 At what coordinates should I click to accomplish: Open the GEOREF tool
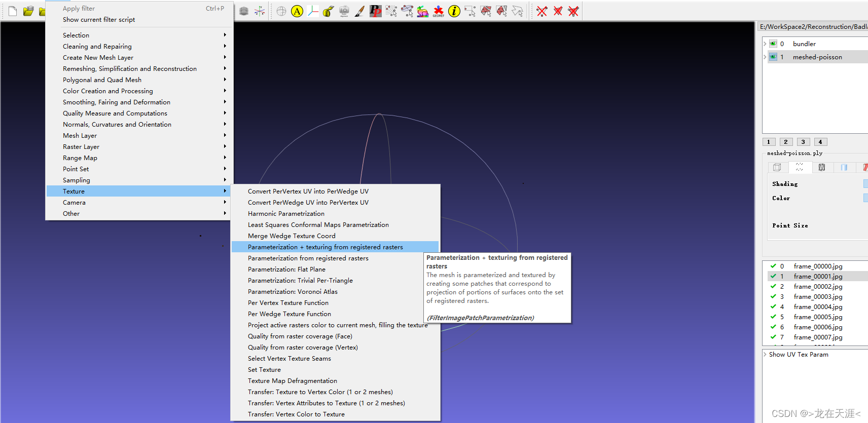(439, 11)
